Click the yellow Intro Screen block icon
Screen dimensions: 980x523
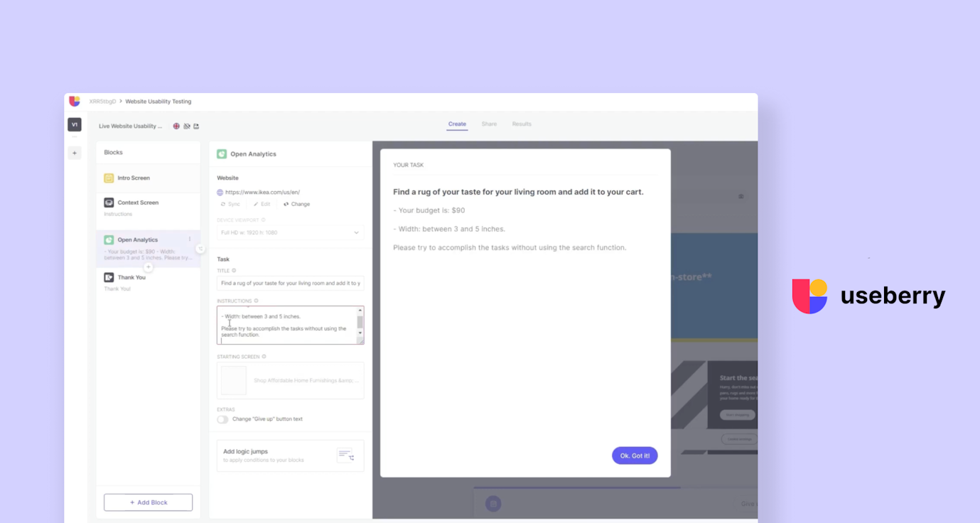(109, 178)
